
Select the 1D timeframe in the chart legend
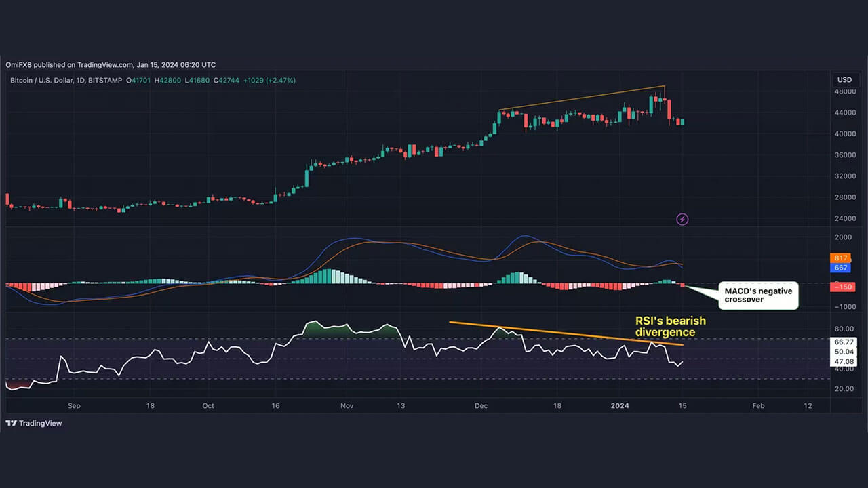pyautogui.click(x=81, y=80)
